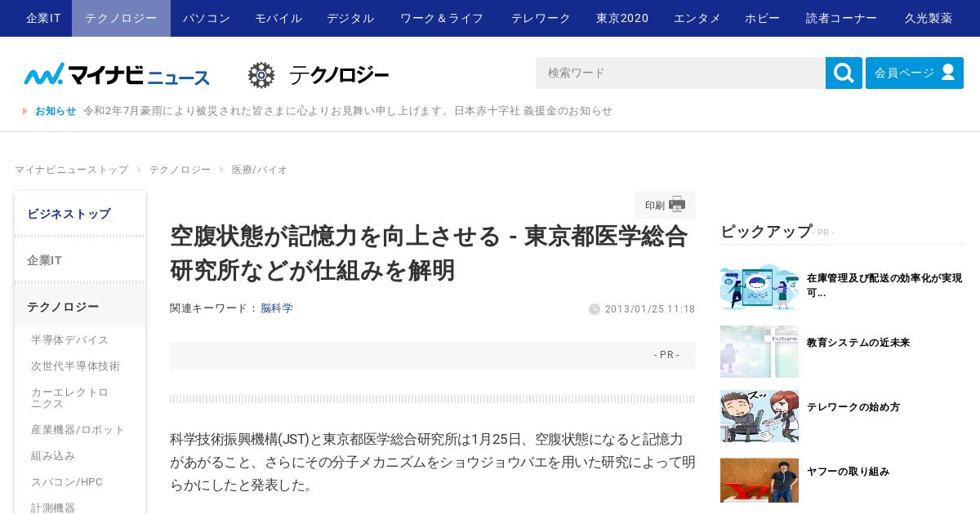Open the テレワークの始め方 thumbnail image

759,416
